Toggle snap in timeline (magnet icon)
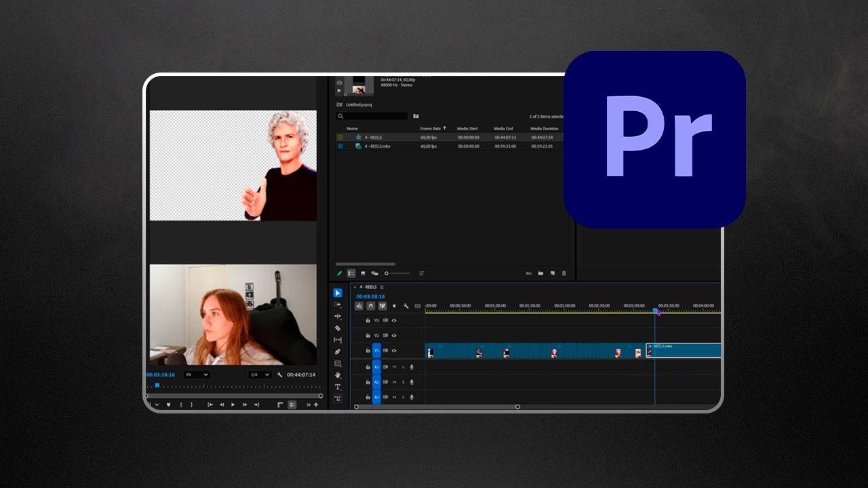 [370, 306]
